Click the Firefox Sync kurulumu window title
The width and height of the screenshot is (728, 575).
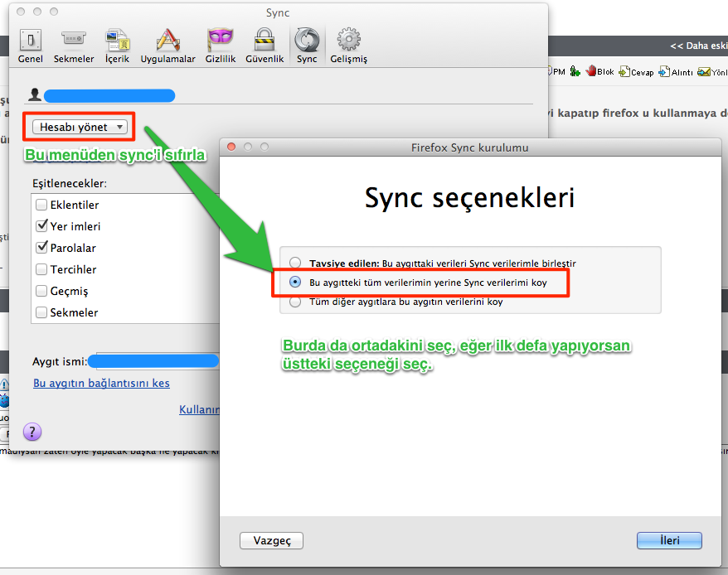(470, 147)
